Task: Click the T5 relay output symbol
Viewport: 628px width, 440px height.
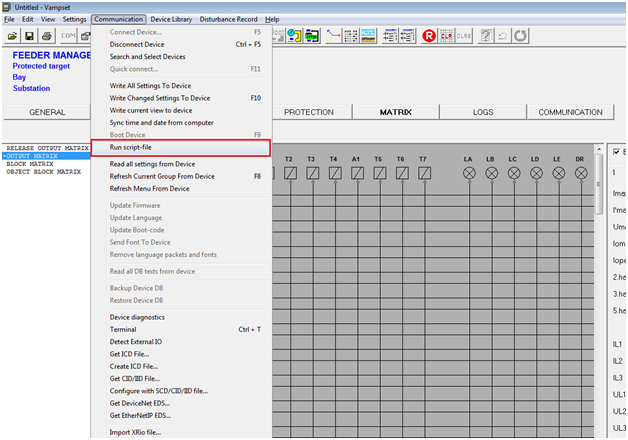Action: click(x=380, y=173)
